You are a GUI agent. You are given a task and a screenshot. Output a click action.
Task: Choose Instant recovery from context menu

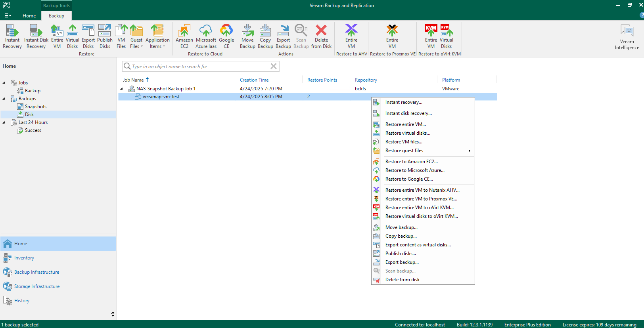tap(423, 102)
